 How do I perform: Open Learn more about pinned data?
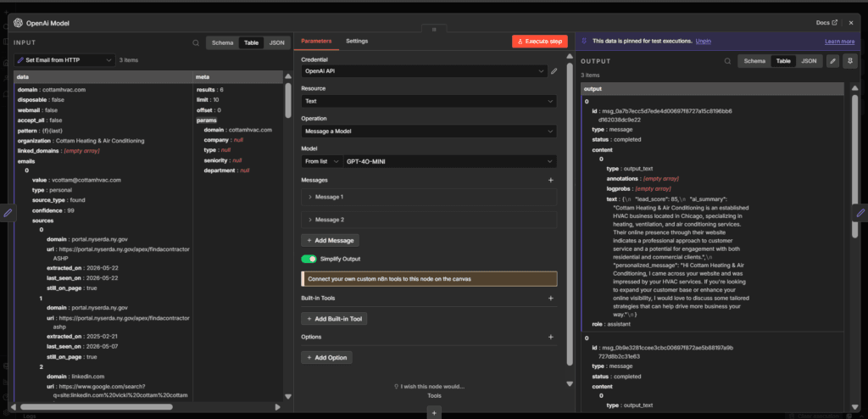coord(839,42)
